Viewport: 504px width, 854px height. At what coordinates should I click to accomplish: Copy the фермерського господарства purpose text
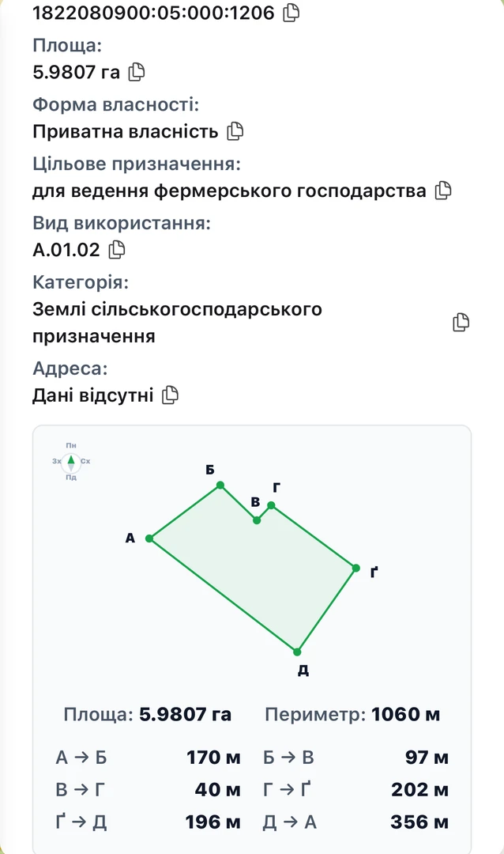click(443, 191)
